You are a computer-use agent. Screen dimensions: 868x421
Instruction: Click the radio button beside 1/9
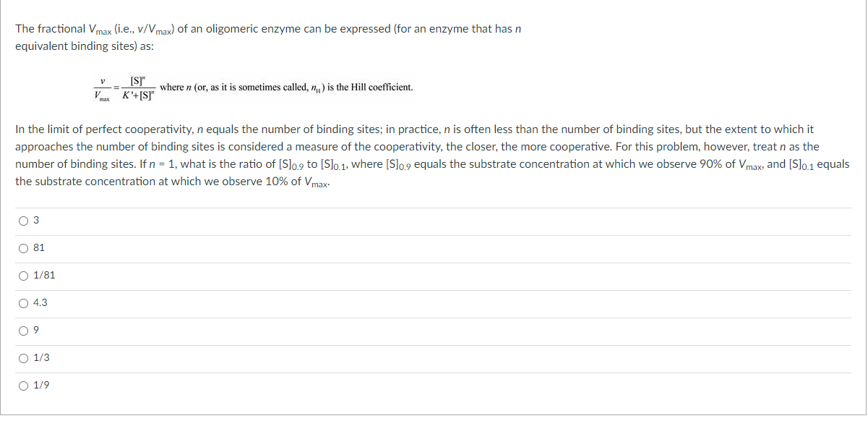coord(24,384)
